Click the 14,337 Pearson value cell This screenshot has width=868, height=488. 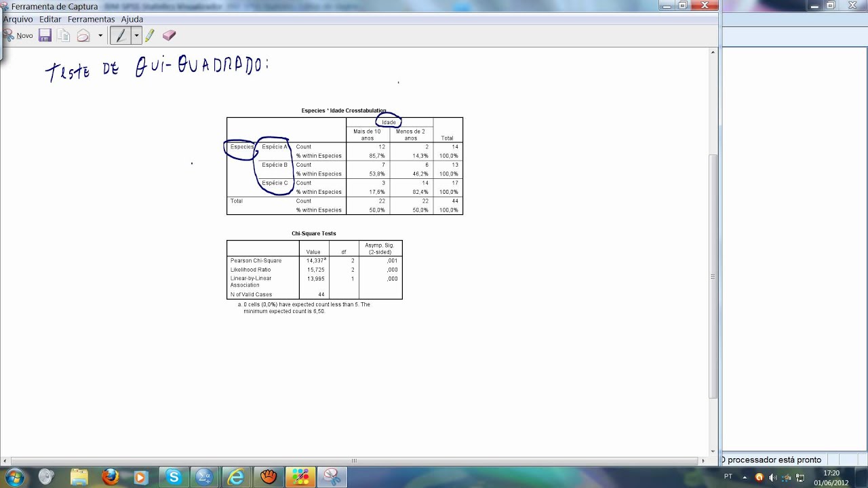(x=316, y=260)
